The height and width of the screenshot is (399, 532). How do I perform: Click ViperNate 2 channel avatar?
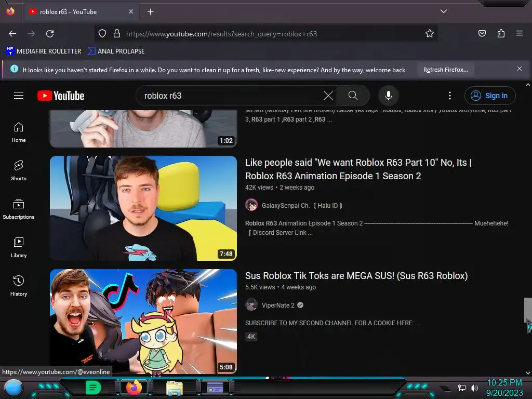(x=251, y=304)
